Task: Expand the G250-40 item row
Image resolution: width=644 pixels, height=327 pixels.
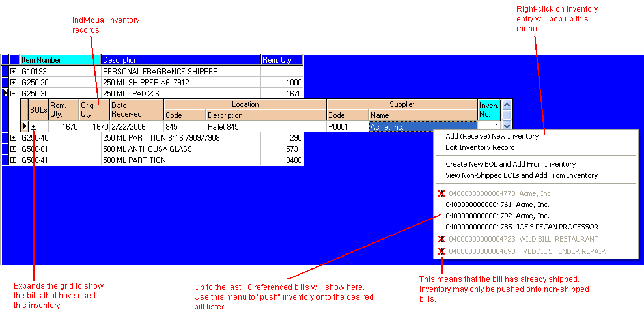Action: click(14, 138)
